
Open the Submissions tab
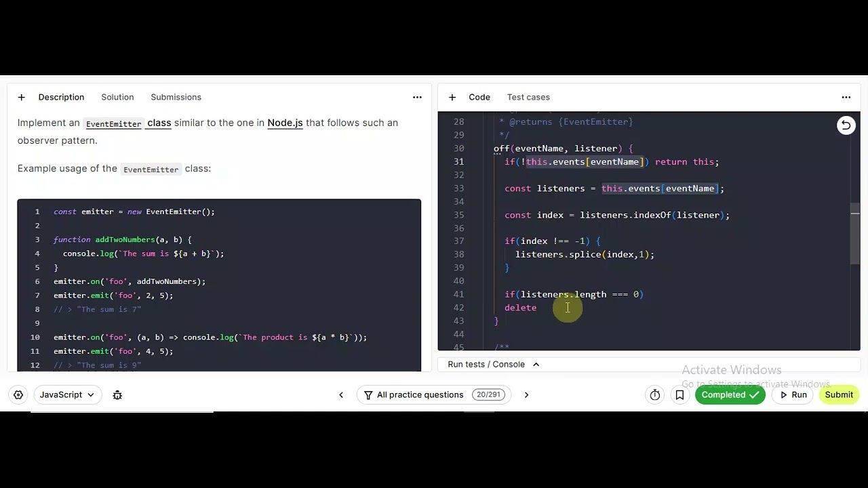pyautogui.click(x=176, y=98)
